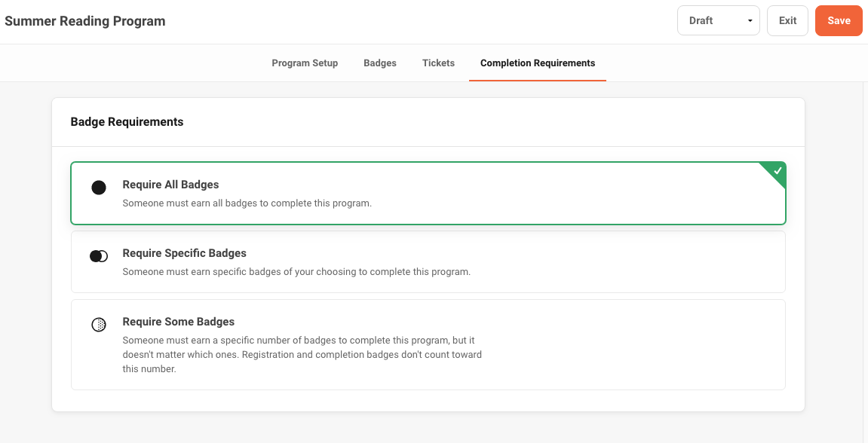
Task: Choose the Require Specific Badges option
Action: tap(428, 261)
